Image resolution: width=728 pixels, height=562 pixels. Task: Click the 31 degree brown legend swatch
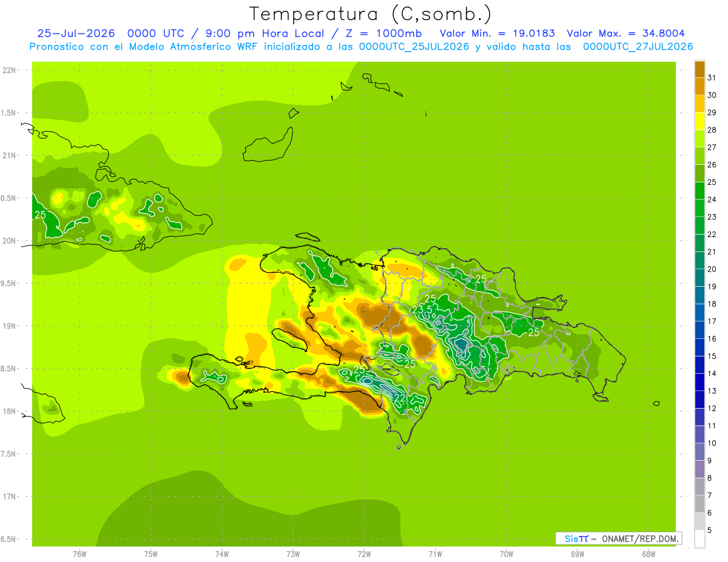click(x=699, y=70)
